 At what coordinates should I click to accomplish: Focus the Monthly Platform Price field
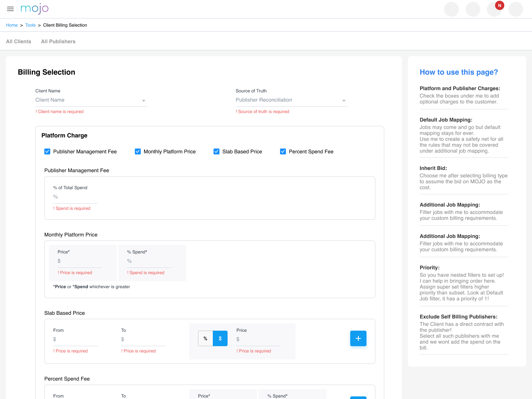(x=80, y=261)
